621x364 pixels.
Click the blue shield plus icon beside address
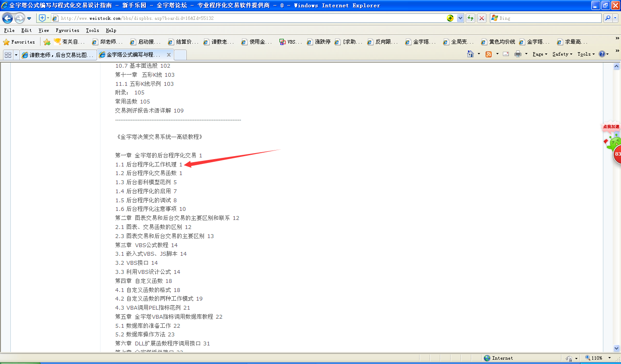pos(42,18)
